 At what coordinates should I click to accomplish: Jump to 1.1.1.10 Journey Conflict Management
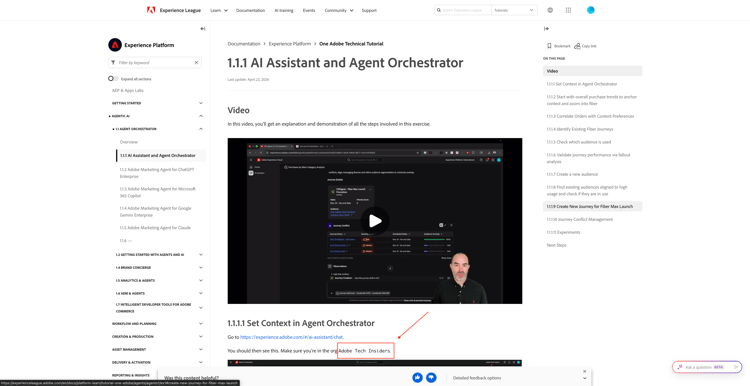coord(579,219)
